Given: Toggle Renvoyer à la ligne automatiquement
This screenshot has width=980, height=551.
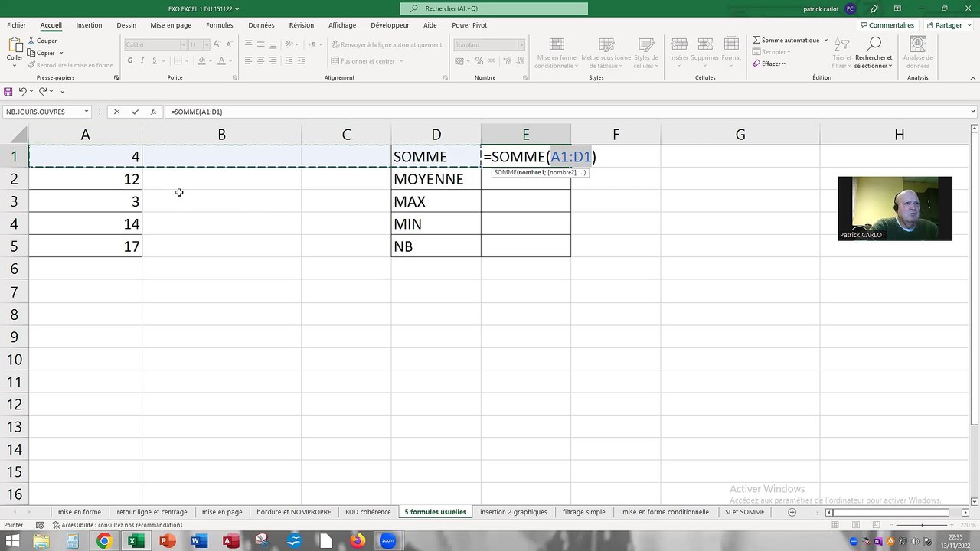Looking at the screenshot, I should click(387, 44).
